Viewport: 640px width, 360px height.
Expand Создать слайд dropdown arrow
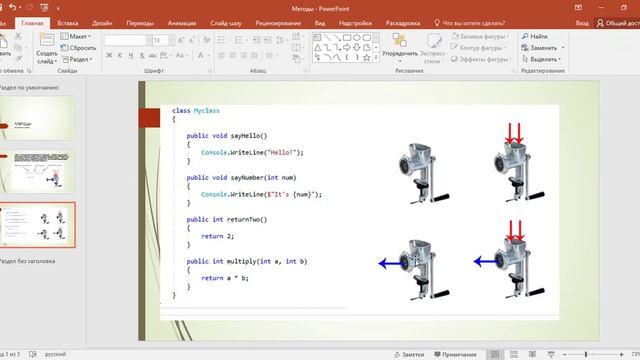click(x=56, y=62)
